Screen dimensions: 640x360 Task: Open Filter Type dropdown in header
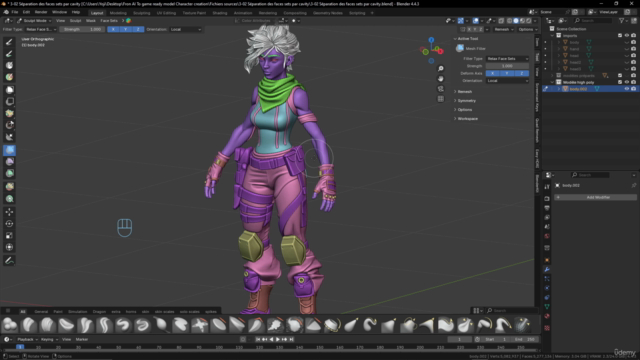tap(40, 29)
